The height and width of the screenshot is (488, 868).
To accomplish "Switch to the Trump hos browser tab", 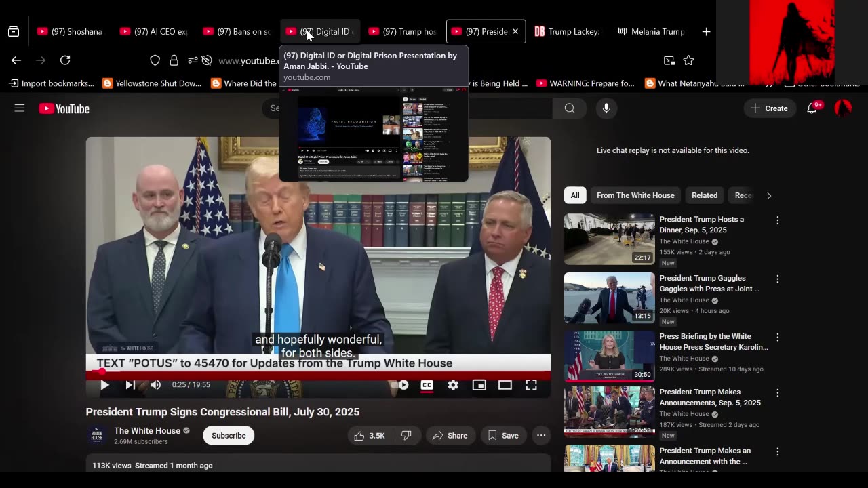I will [x=403, y=31].
